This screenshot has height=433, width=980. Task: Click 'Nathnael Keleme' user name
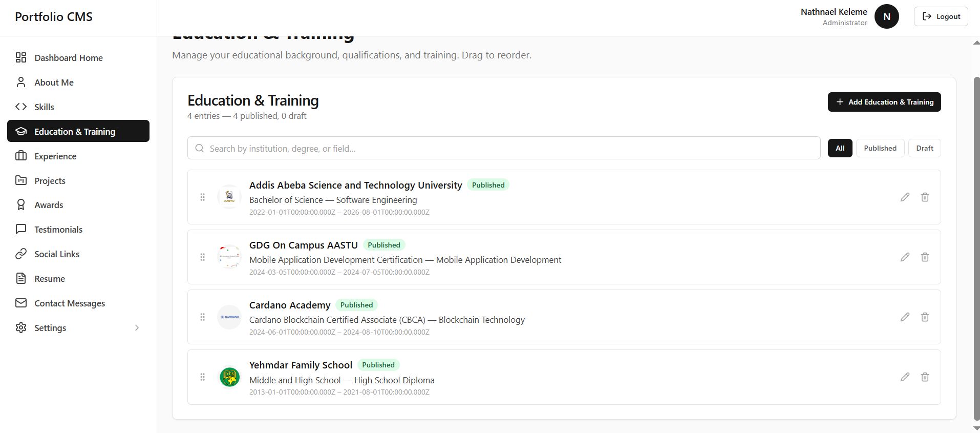coord(834,12)
